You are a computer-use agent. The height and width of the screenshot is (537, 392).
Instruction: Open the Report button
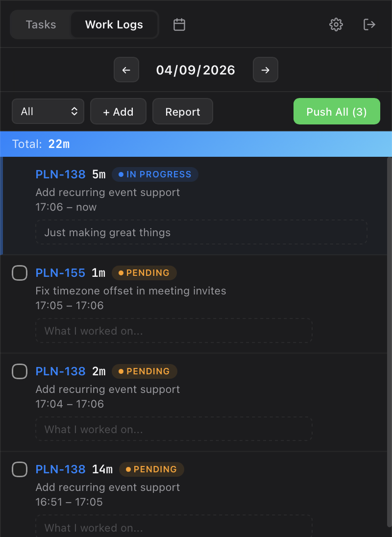[183, 112]
